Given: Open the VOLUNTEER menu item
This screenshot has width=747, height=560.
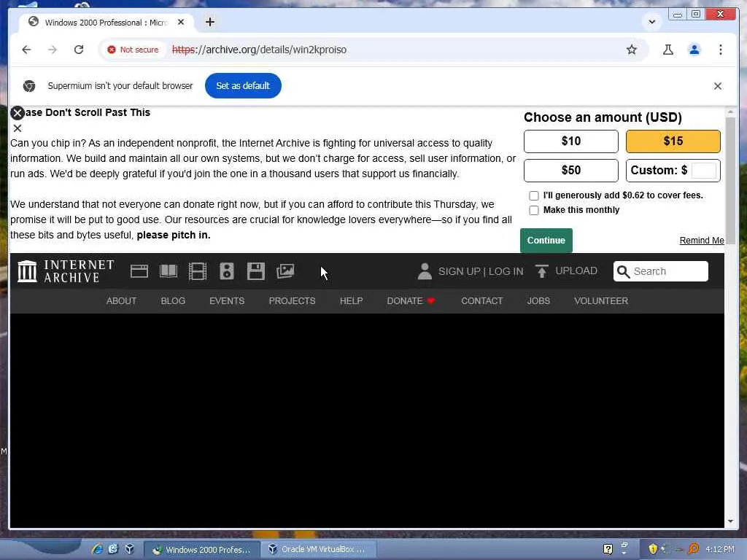Looking at the screenshot, I should tap(601, 301).
